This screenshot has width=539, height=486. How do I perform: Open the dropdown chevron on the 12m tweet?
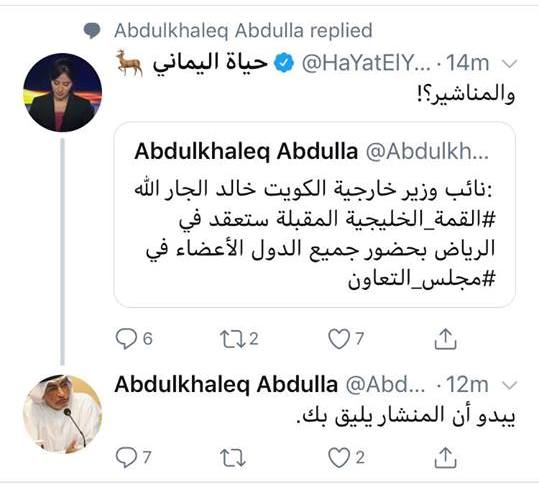(510, 385)
